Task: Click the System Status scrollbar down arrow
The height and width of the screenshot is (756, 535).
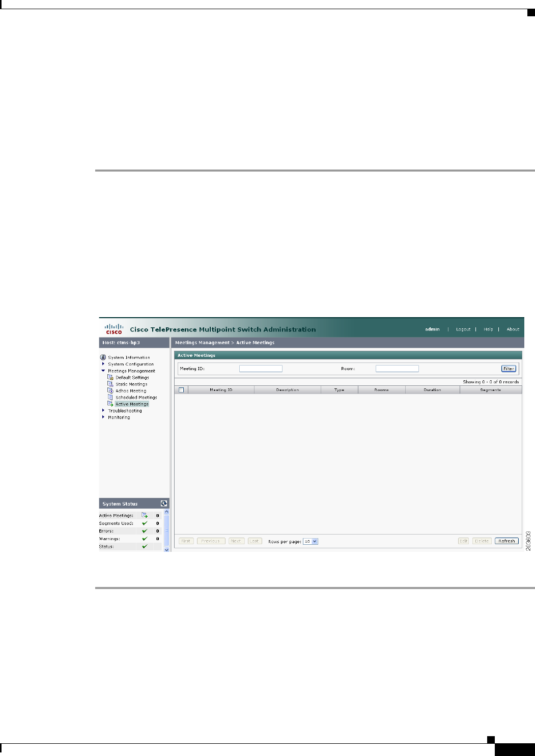Action: point(166,550)
